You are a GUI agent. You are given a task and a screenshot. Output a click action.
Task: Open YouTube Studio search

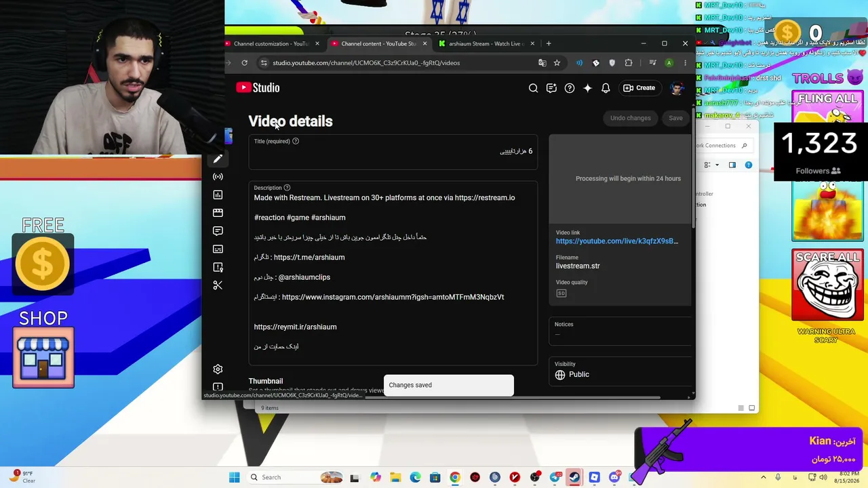pyautogui.click(x=533, y=88)
